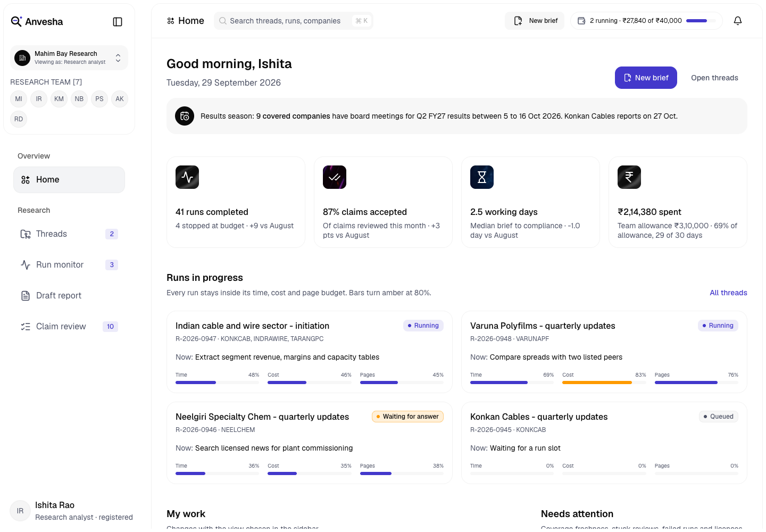Go to Threads in the sidebar
Viewport: 766px width, 532px height.
[69, 234]
